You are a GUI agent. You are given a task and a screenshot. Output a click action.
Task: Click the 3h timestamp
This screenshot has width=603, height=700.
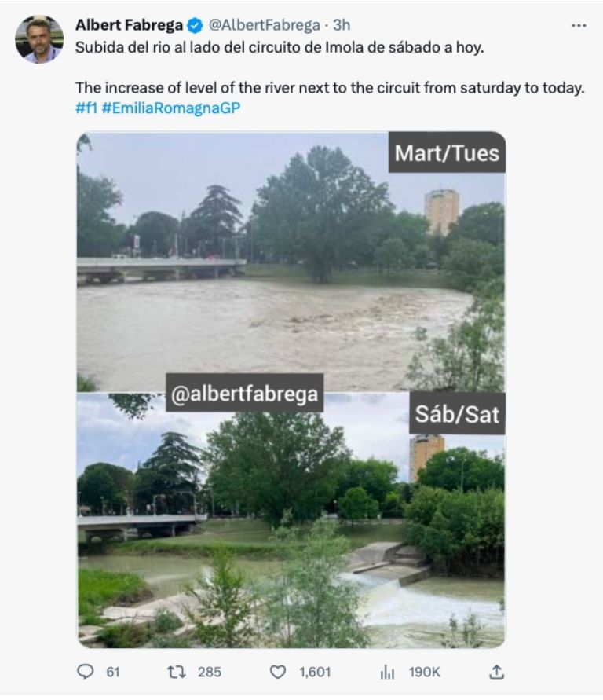coord(342,25)
